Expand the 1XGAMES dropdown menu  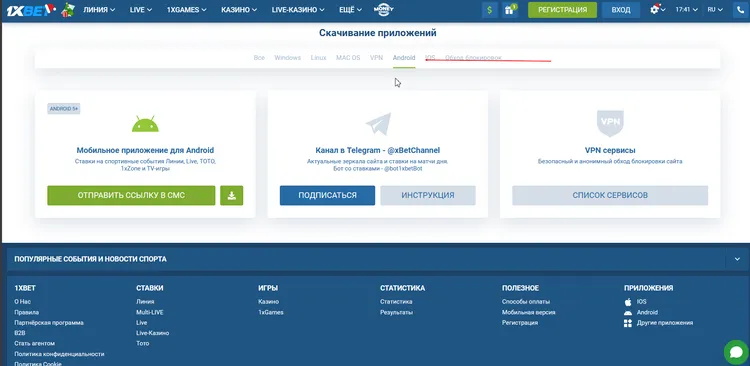[187, 10]
